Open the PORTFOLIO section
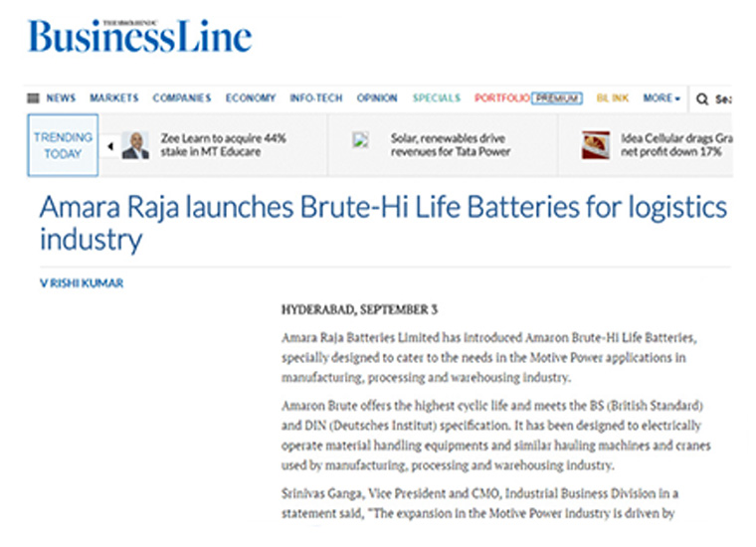 pyautogui.click(x=502, y=98)
